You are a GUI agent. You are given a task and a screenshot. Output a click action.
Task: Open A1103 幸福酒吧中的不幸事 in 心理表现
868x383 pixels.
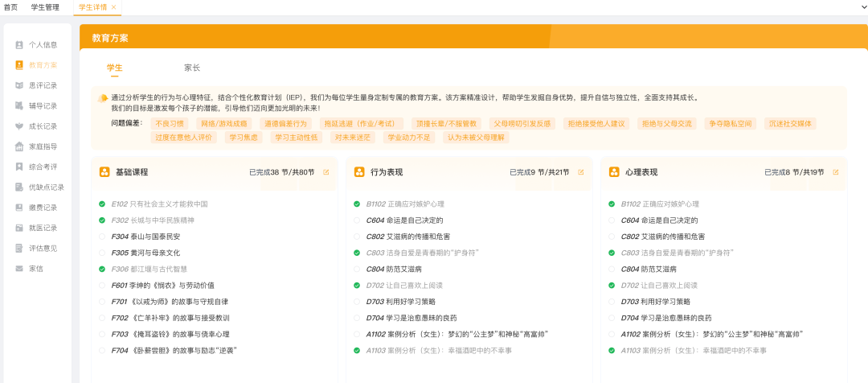(x=693, y=350)
